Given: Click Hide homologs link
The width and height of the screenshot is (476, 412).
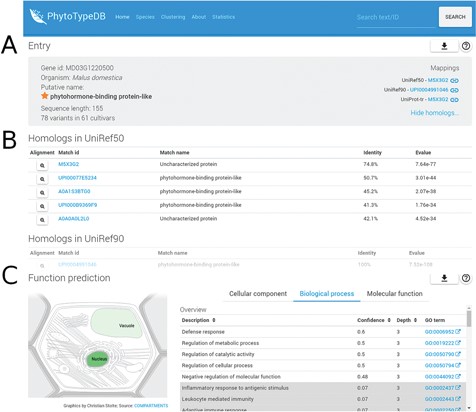Looking at the screenshot, I should click(434, 113).
